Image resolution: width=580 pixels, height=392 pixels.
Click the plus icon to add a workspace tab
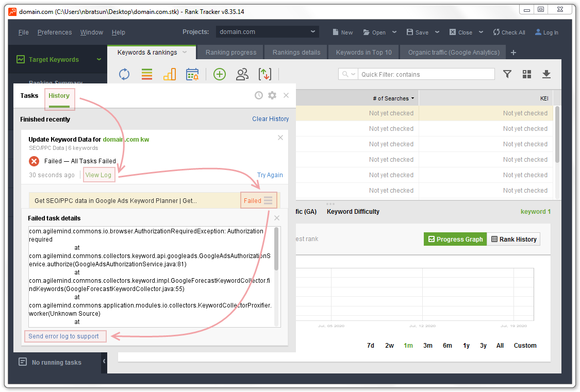(513, 53)
